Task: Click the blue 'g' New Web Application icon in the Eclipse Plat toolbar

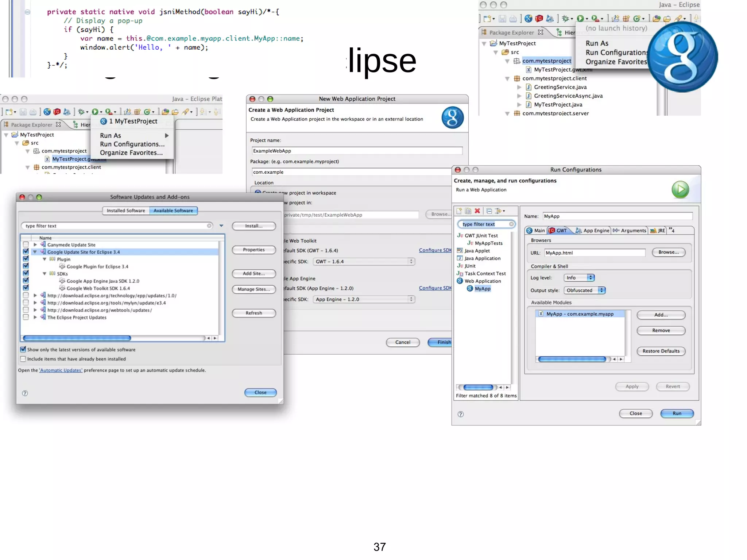Action: [47, 112]
